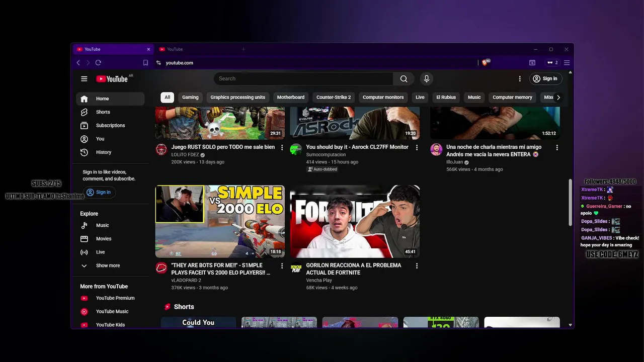Open Una noche de charla video title
This screenshot has width=644, height=362.
pyautogui.click(x=494, y=151)
